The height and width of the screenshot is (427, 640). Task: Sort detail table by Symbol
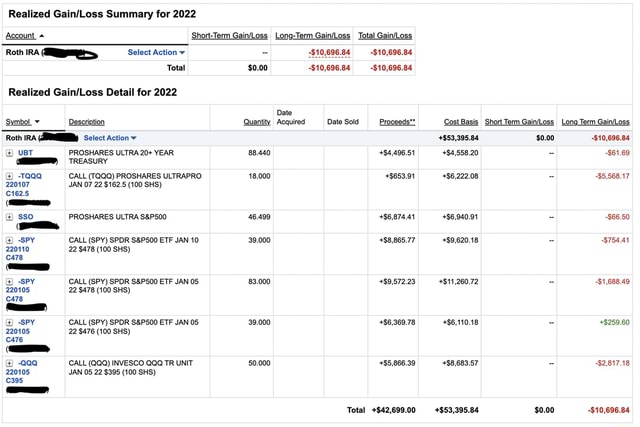(18, 122)
